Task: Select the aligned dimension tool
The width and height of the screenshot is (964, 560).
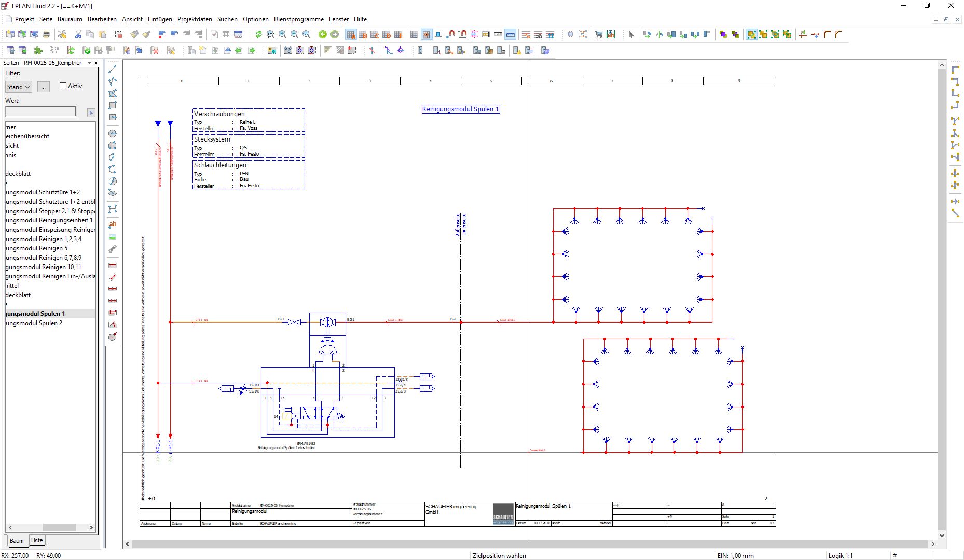Action: click(x=113, y=277)
